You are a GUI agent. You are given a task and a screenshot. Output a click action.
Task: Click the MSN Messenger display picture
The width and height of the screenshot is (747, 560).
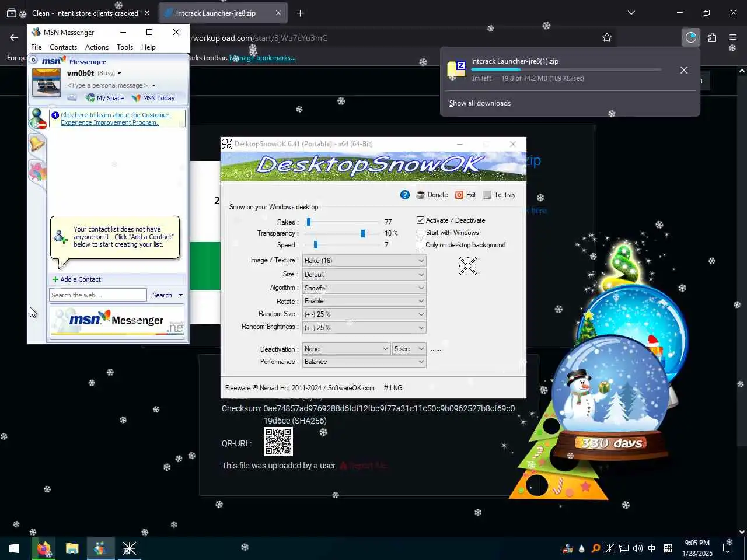(46, 82)
